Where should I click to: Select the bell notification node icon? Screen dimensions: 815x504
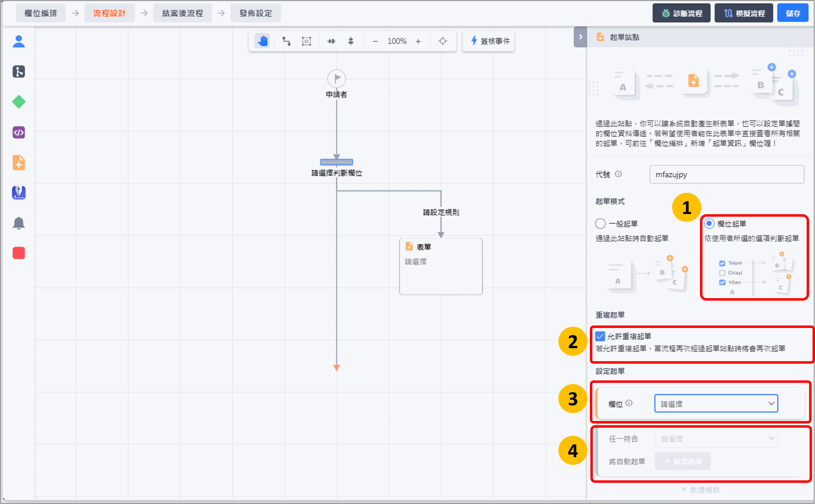19,223
